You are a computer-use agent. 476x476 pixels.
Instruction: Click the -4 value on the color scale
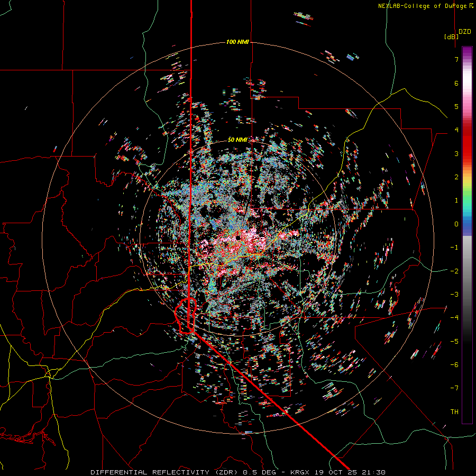pos(454,318)
